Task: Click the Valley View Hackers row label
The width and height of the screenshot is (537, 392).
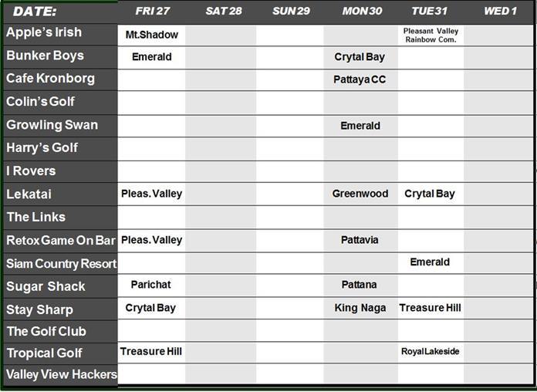Action: (x=62, y=375)
